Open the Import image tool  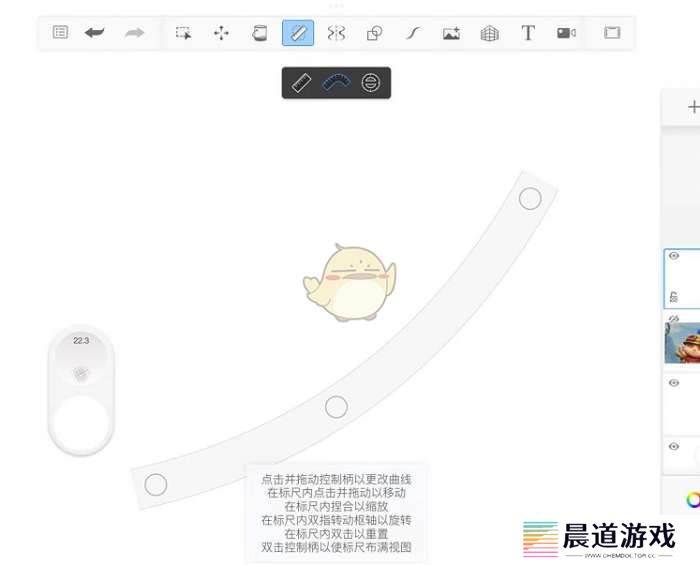tap(451, 33)
